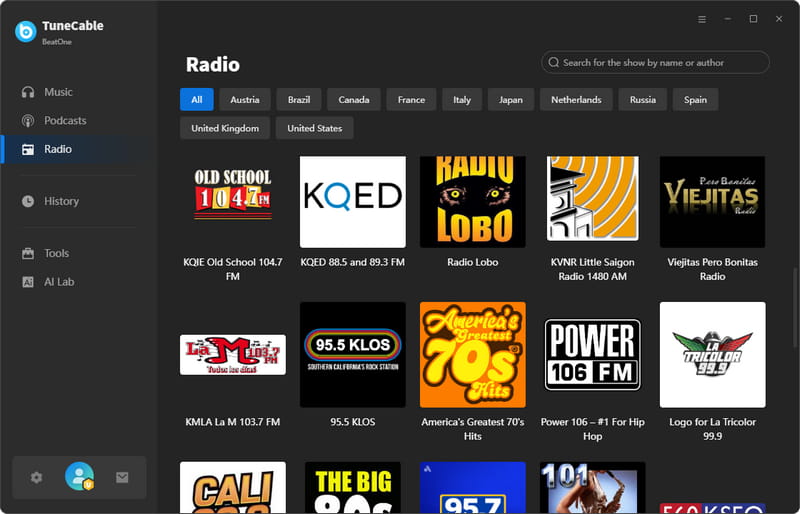
Task: Filter stations by Canada
Action: coord(354,100)
